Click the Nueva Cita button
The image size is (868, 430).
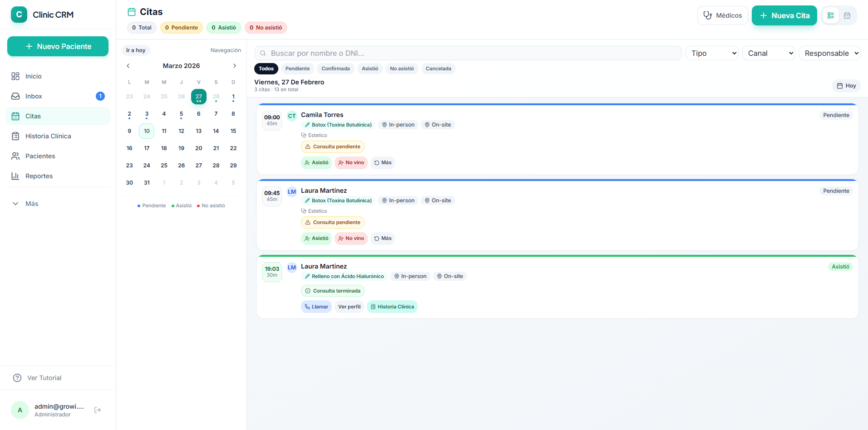784,15
